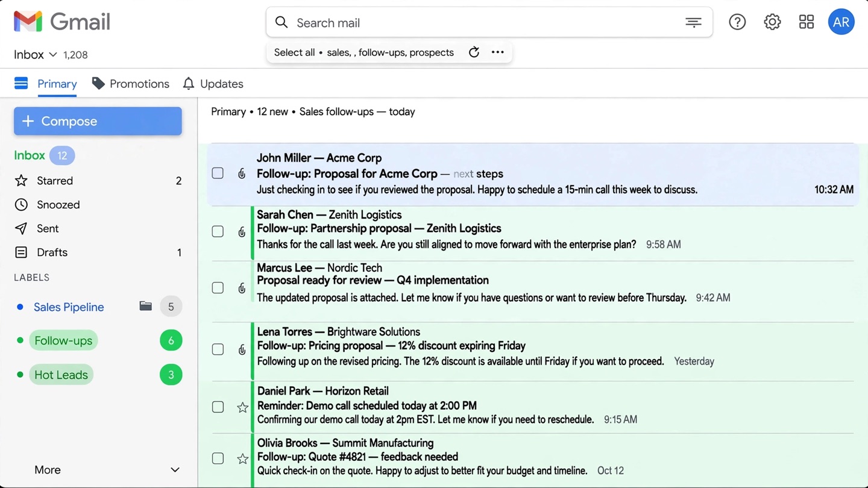
Task: Click the Updates bell icon
Action: [189, 84]
